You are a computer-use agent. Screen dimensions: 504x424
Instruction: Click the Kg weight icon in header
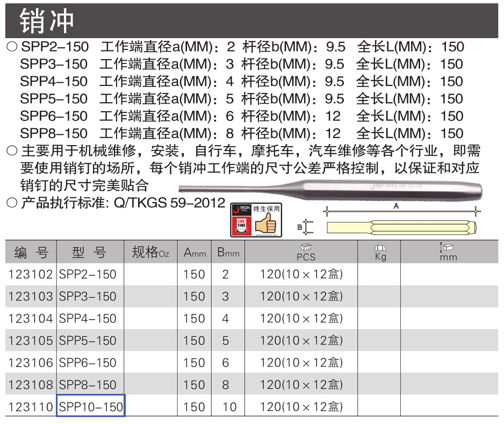380,247
